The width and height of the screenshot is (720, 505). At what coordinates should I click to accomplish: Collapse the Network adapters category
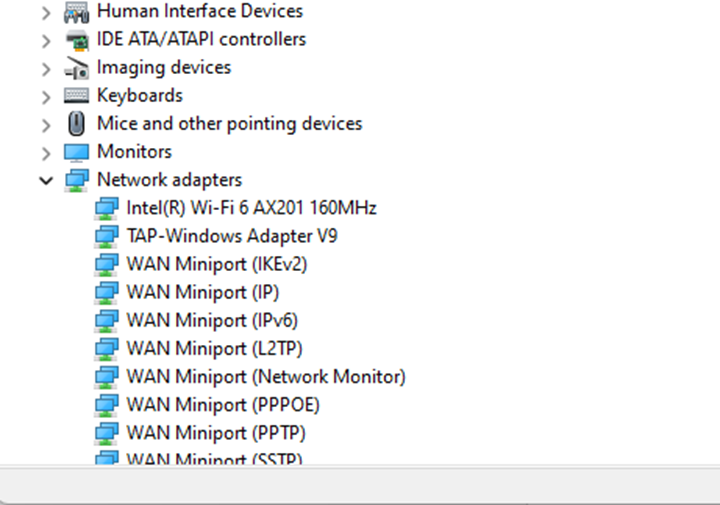(x=46, y=180)
